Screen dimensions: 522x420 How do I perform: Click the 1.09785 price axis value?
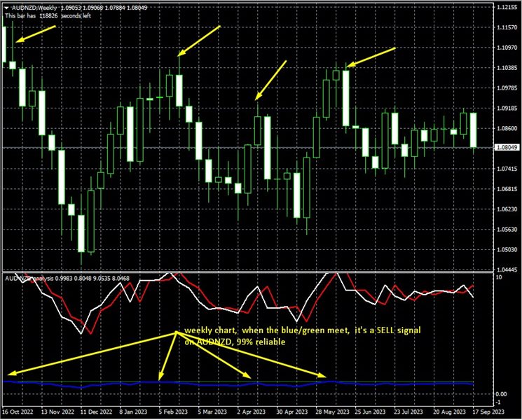(x=507, y=87)
